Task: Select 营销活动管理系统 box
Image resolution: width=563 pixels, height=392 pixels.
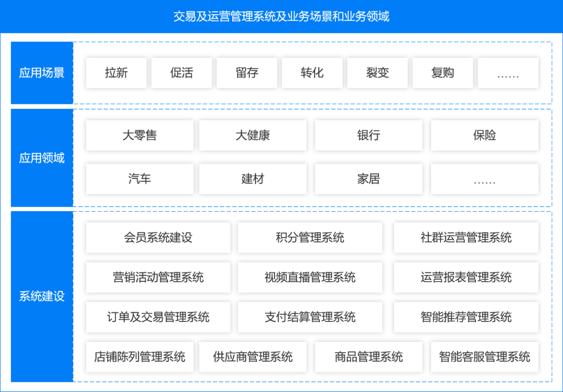Action: click(158, 277)
